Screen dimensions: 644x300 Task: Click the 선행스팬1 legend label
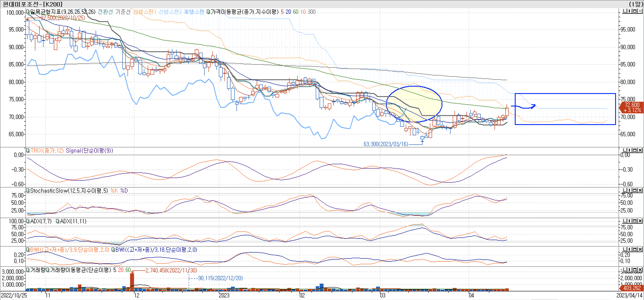[x=145, y=12]
